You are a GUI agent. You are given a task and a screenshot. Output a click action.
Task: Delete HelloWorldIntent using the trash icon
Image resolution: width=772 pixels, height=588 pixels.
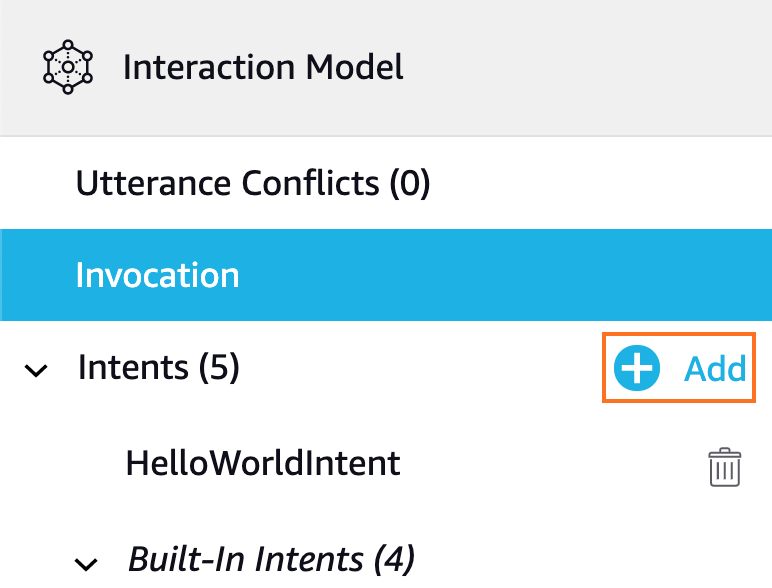coord(725,467)
